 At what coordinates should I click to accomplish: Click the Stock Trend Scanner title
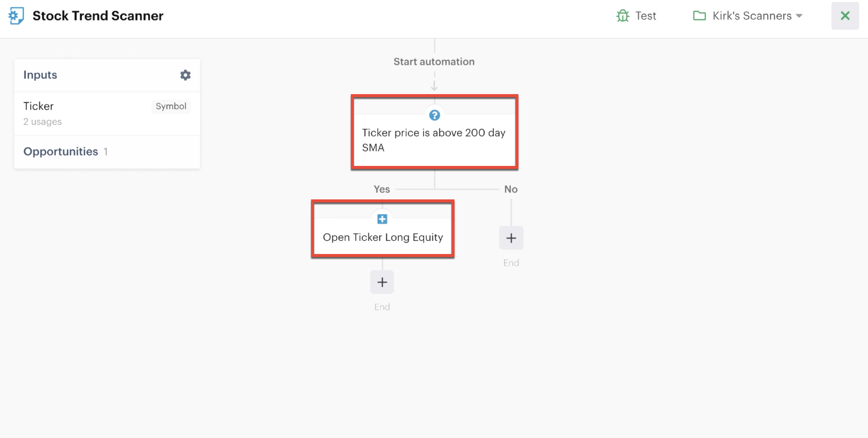tap(98, 16)
